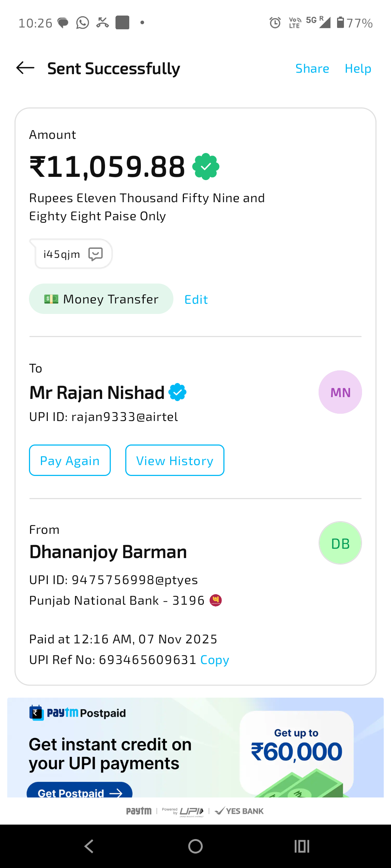The width and height of the screenshot is (391, 868).
Task: Tap the blue verified badge near Rajan Nishad
Action: [177, 392]
